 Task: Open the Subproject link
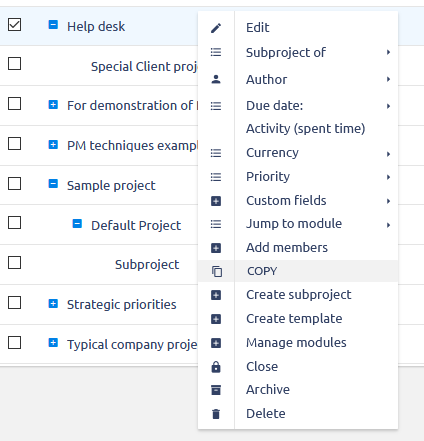147,265
